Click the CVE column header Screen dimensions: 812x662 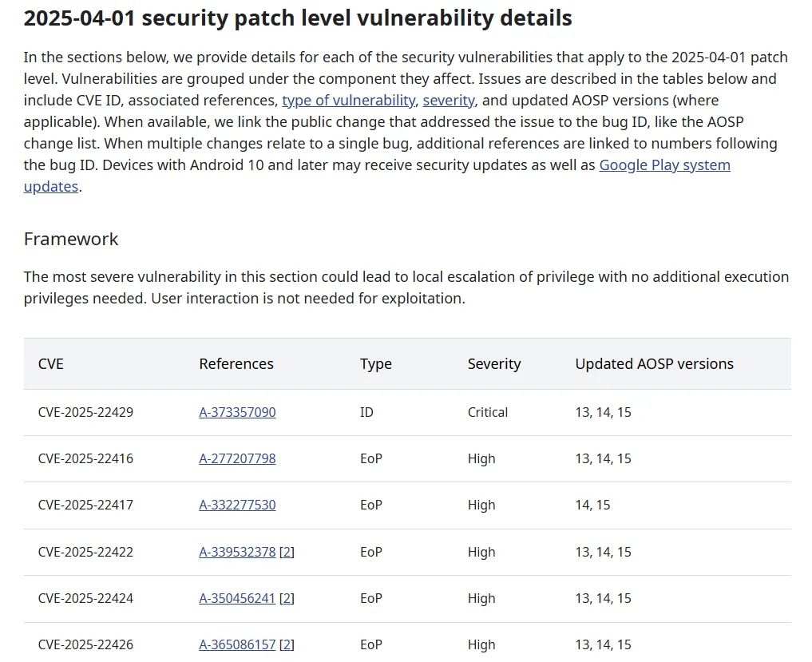[x=51, y=364]
